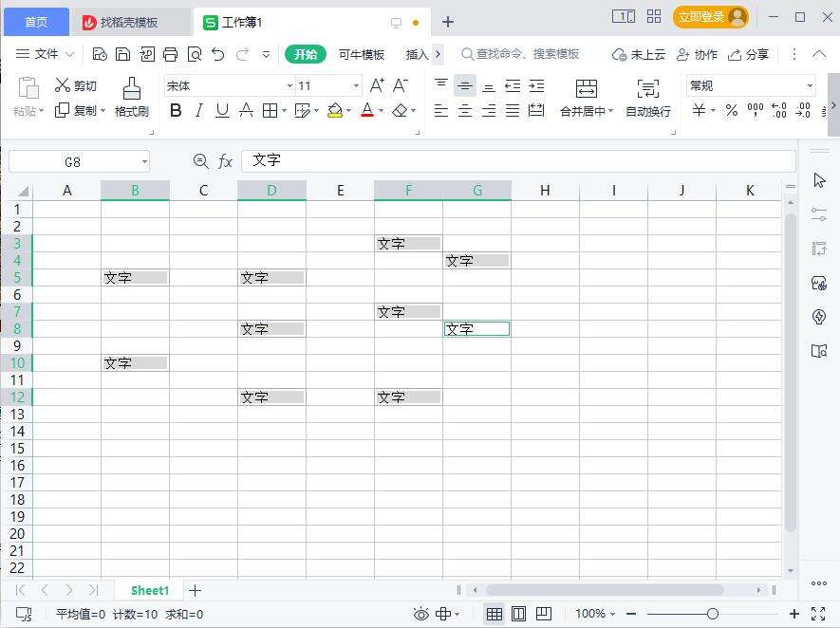Image resolution: width=840 pixels, height=628 pixels.
Task: Open the 文件 menu
Action: tap(46, 54)
